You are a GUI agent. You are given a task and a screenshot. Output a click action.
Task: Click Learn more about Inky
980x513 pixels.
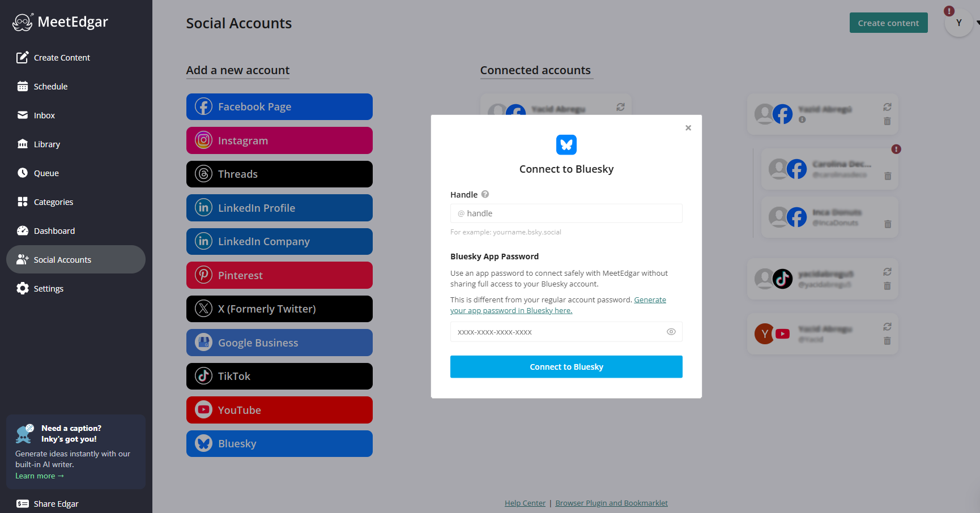(x=40, y=476)
